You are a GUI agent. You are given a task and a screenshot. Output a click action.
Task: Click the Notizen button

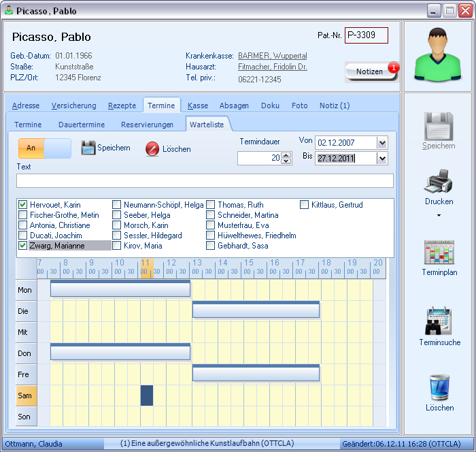pyautogui.click(x=371, y=72)
